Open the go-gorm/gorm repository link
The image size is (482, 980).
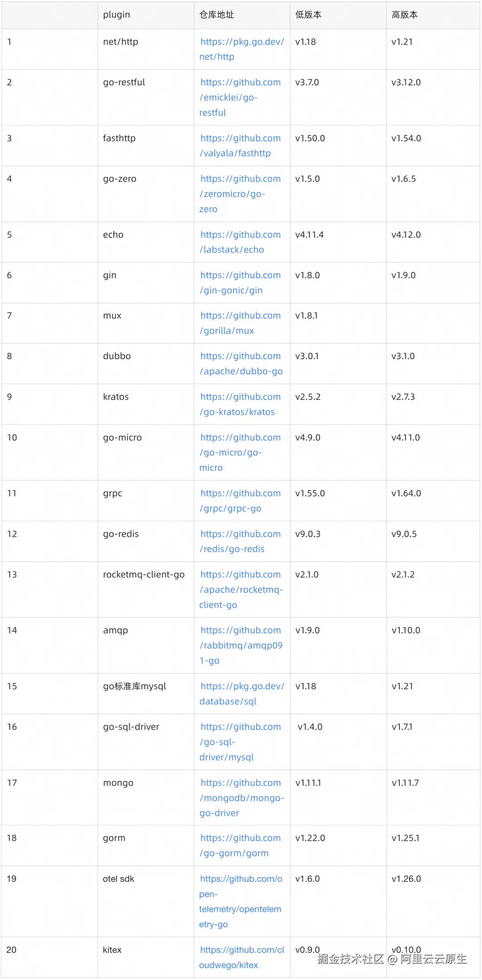click(x=240, y=845)
